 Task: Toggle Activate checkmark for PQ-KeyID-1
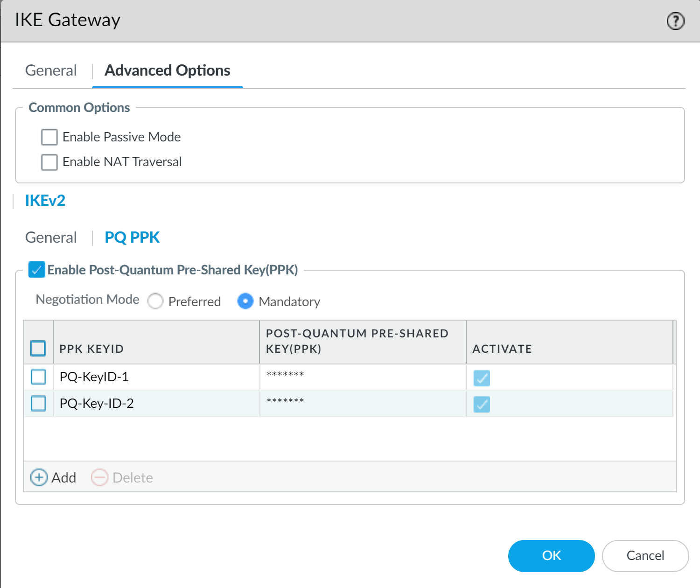pyautogui.click(x=482, y=378)
